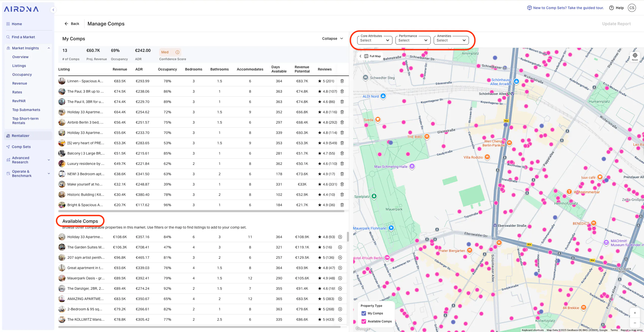Image resolution: width=644 pixels, height=332 pixels.
Task: Click the Confidence Score info icon
Action: [x=177, y=52]
